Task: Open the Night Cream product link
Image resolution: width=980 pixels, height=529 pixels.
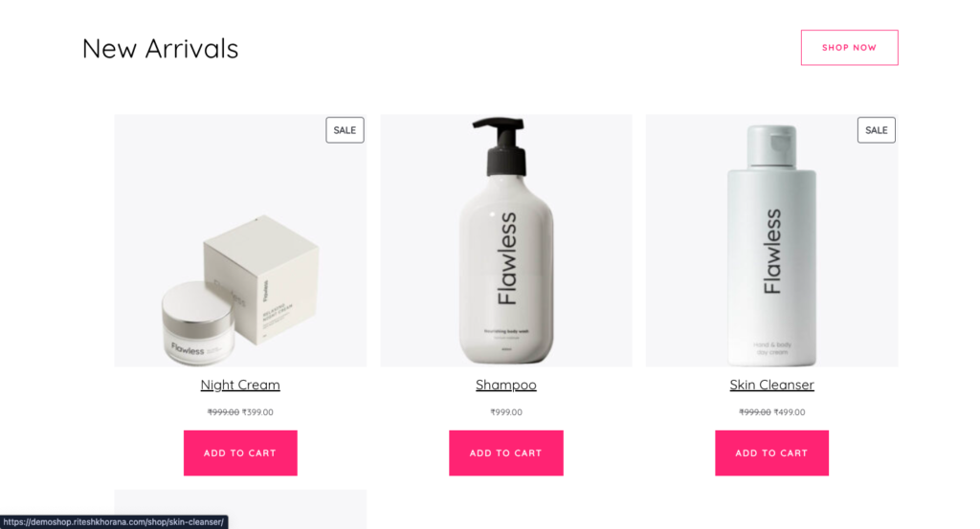Action: click(x=240, y=385)
